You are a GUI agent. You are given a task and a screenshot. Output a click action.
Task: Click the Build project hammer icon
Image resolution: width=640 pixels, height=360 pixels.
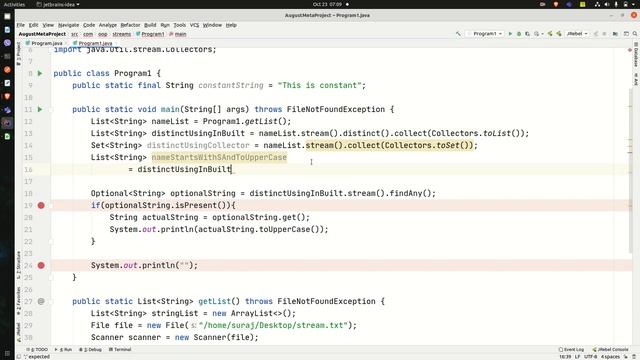[458, 34]
